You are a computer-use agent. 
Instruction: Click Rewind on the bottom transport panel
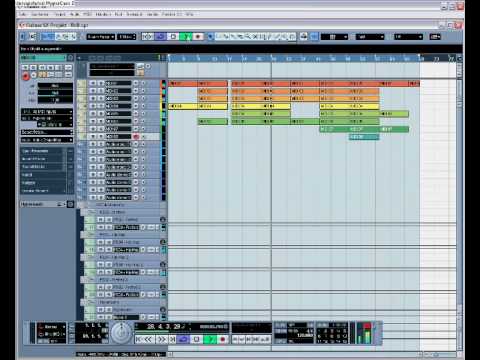pos(149,339)
